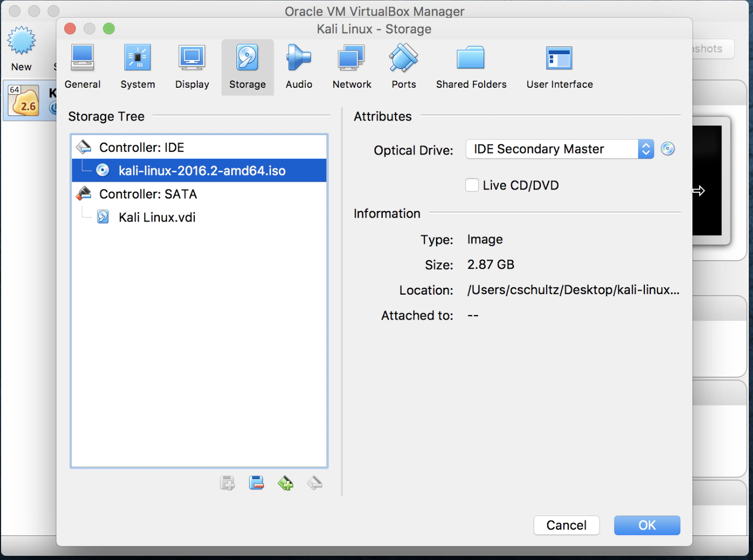Image resolution: width=753 pixels, height=560 pixels.
Task: Open the Optical Drive dropdown
Action: tap(560, 149)
